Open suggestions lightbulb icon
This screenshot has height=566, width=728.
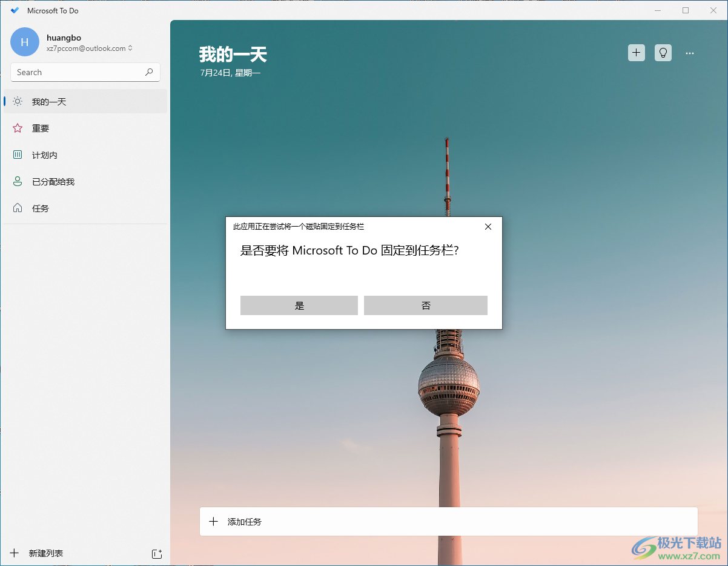coord(663,53)
